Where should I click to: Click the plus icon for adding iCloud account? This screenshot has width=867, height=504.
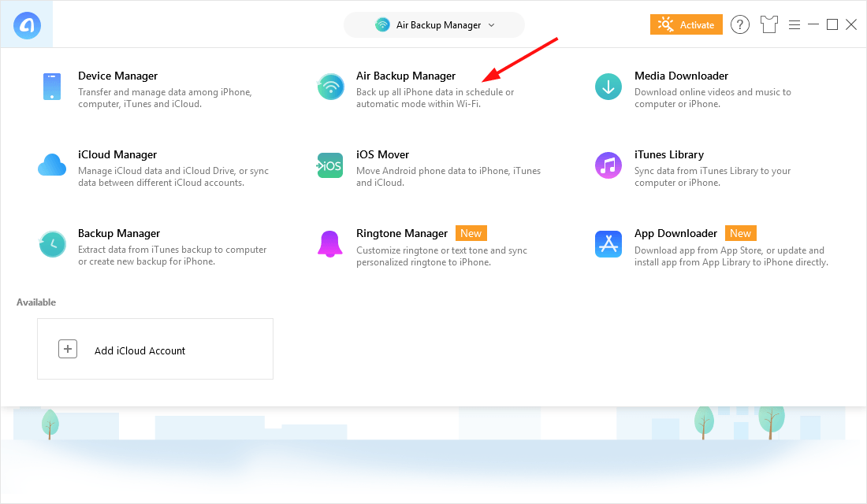(x=68, y=349)
